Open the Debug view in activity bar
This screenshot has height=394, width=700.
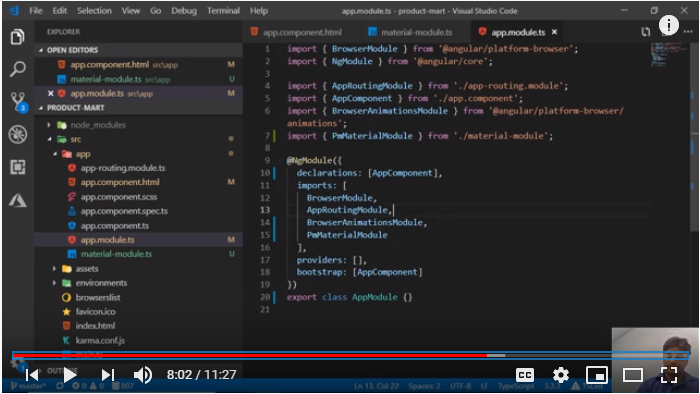tap(17, 134)
